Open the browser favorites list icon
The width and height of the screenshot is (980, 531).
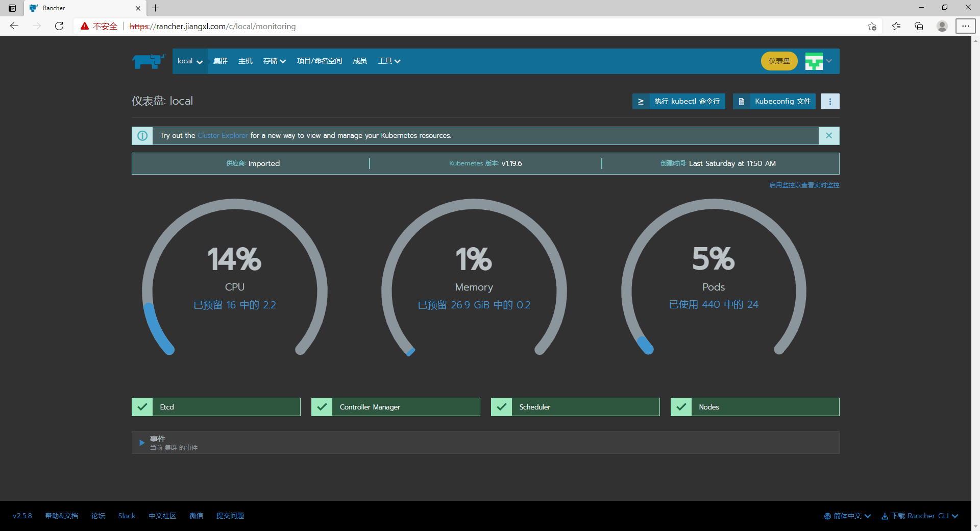coord(896,26)
